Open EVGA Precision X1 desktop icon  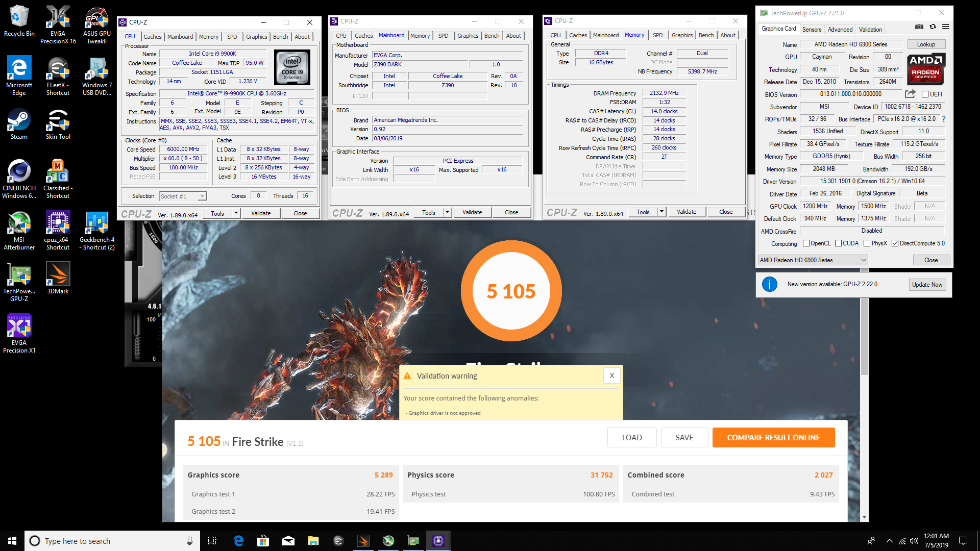pyautogui.click(x=19, y=333)
